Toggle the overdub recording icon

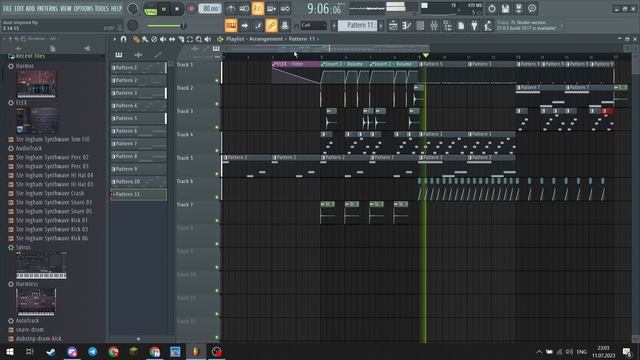(271, 9)
